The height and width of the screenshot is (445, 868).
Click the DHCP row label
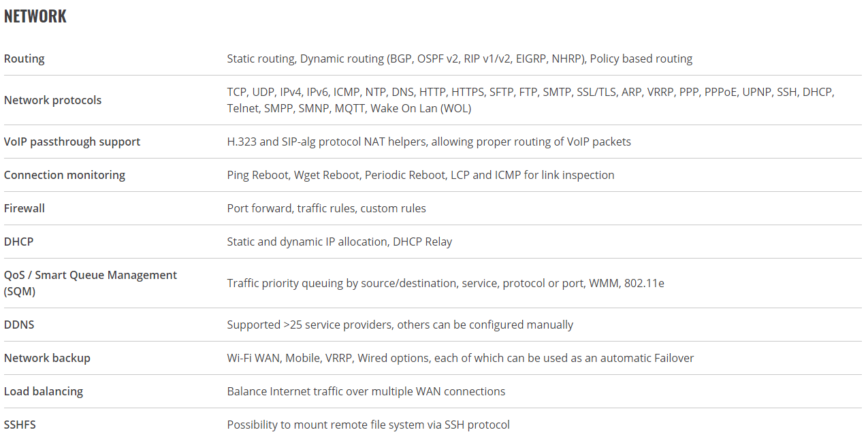tap(18, 242)
